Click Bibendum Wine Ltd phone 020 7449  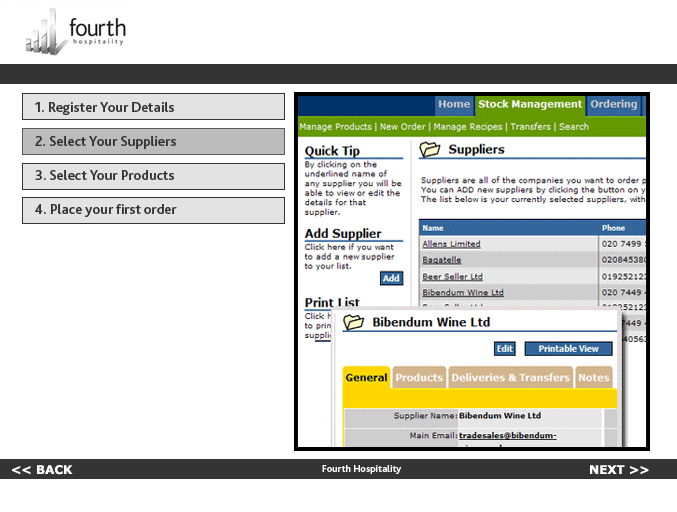pos(623,292)
